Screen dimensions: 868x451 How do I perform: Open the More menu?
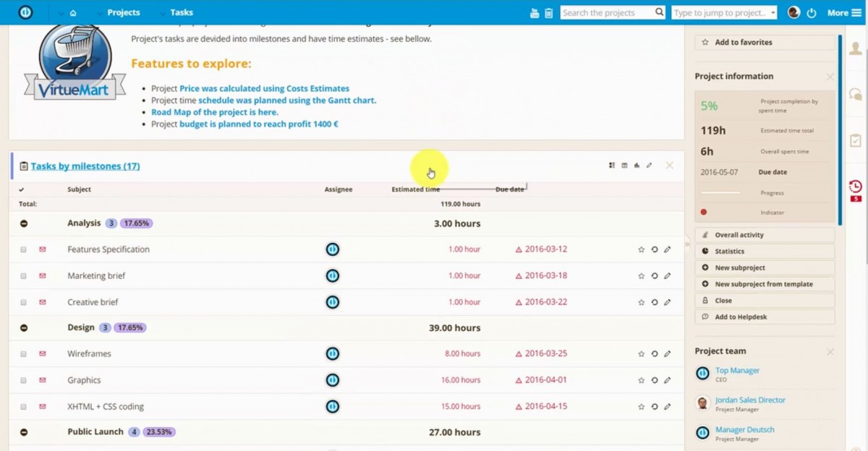[839, 12]
